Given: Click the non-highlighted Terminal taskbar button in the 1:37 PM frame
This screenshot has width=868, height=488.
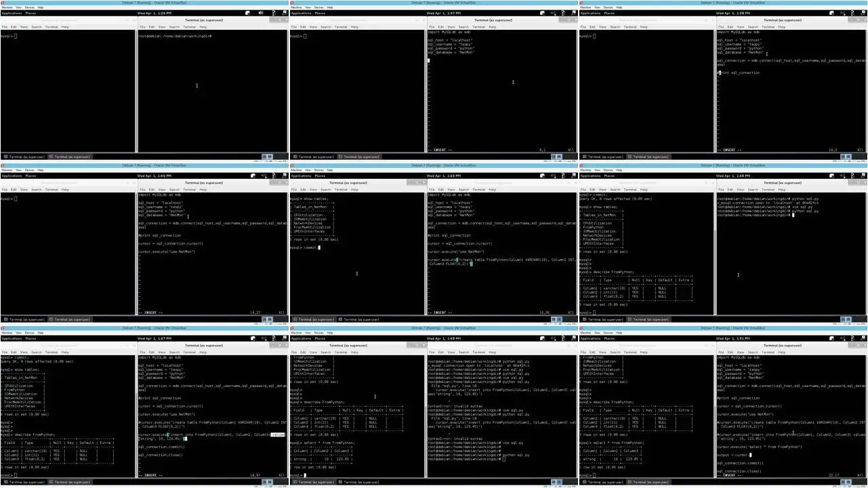Looking at the screenshot, I should [312, 157].
